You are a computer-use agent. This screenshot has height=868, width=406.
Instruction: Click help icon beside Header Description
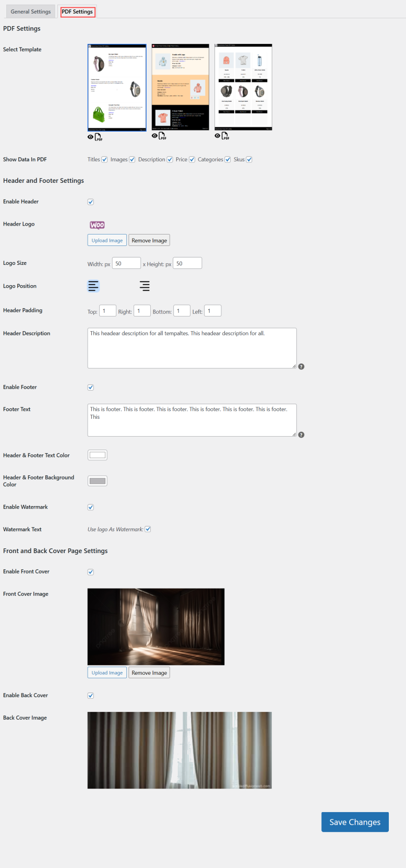click(301, 367)
